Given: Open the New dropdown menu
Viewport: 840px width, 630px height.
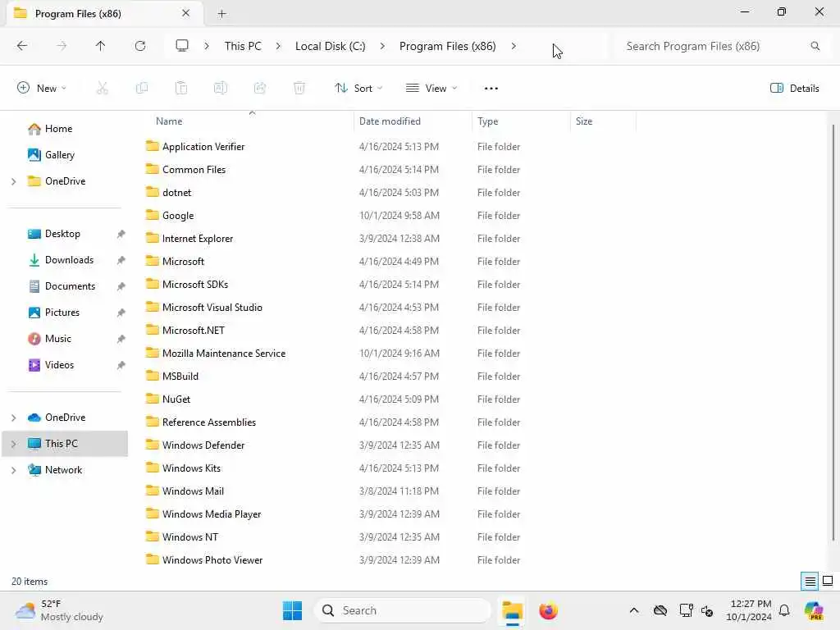Looking at the screenshot, I should point(42,89).
